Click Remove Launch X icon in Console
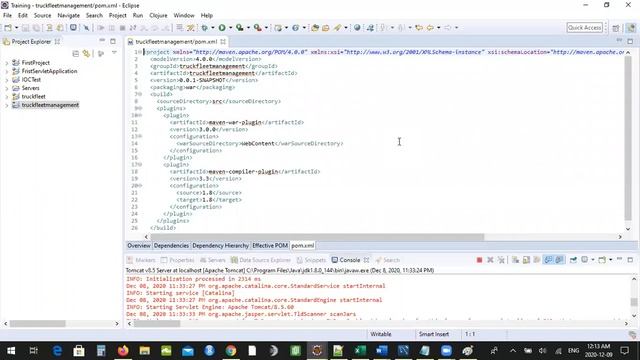 pos(490,260)
